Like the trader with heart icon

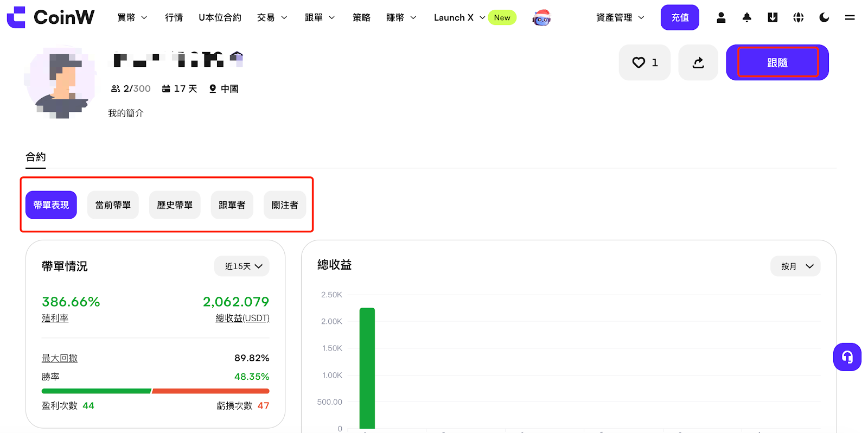644,62
